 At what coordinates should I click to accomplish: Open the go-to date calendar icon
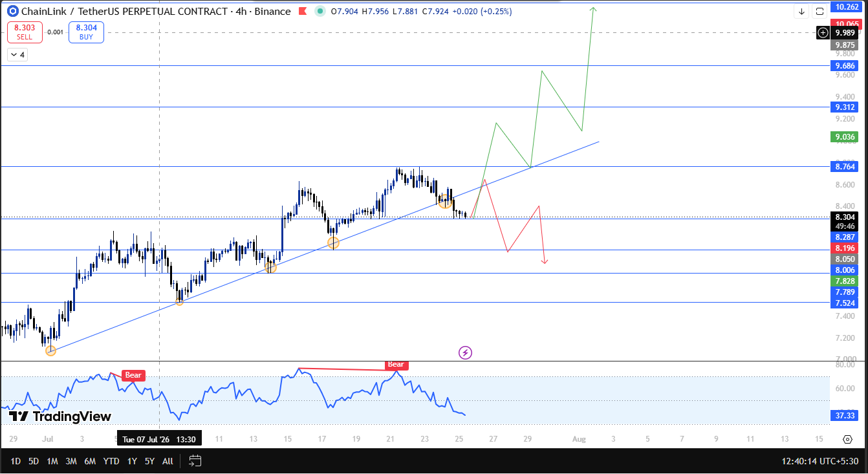(195, 461)
